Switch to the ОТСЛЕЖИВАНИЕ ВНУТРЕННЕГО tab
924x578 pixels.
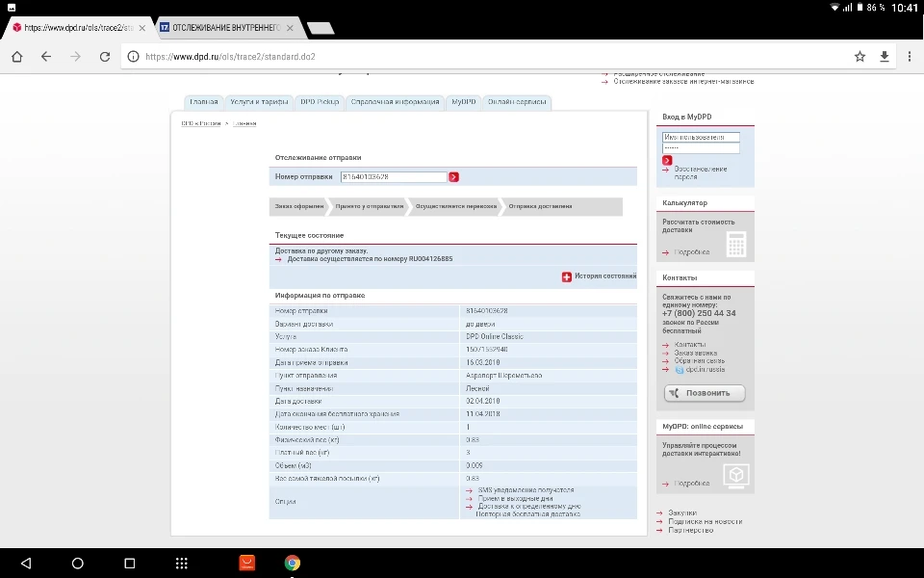(226, 28)
